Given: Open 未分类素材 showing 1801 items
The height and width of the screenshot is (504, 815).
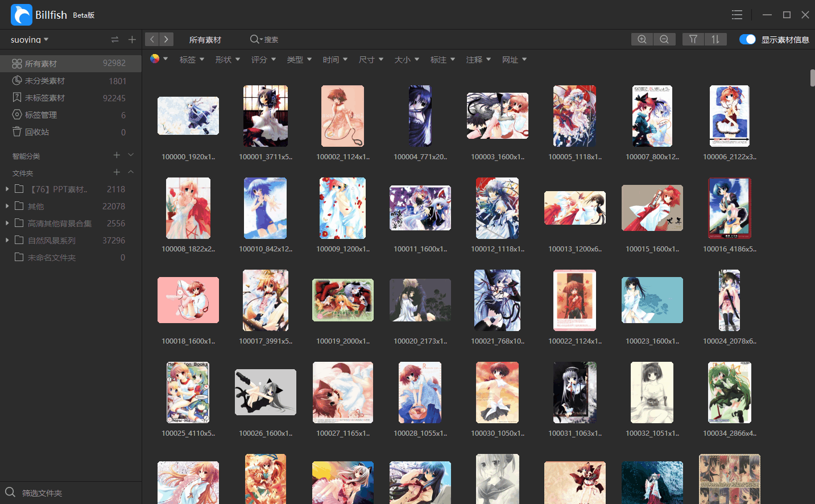Looking at the screenshot, I should click(71, 81).
